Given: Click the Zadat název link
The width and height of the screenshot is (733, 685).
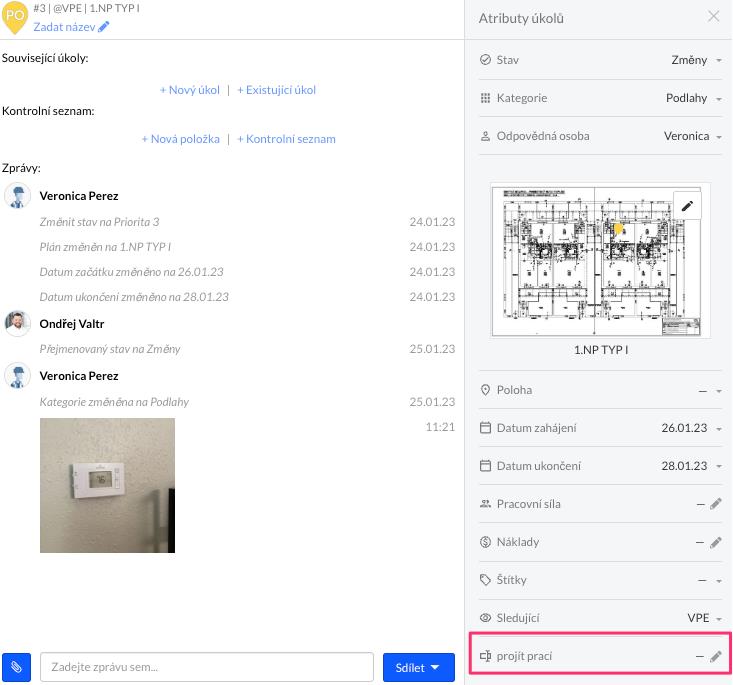Looking at the screenshot, I should click(64, 27).
